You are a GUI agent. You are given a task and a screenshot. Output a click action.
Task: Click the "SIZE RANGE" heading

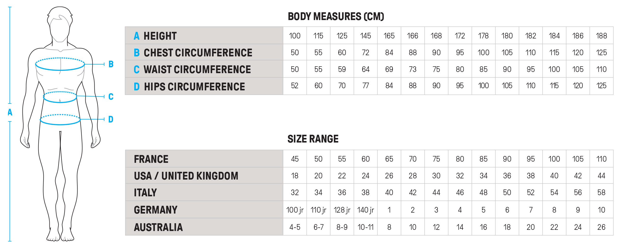coord(313,139)
